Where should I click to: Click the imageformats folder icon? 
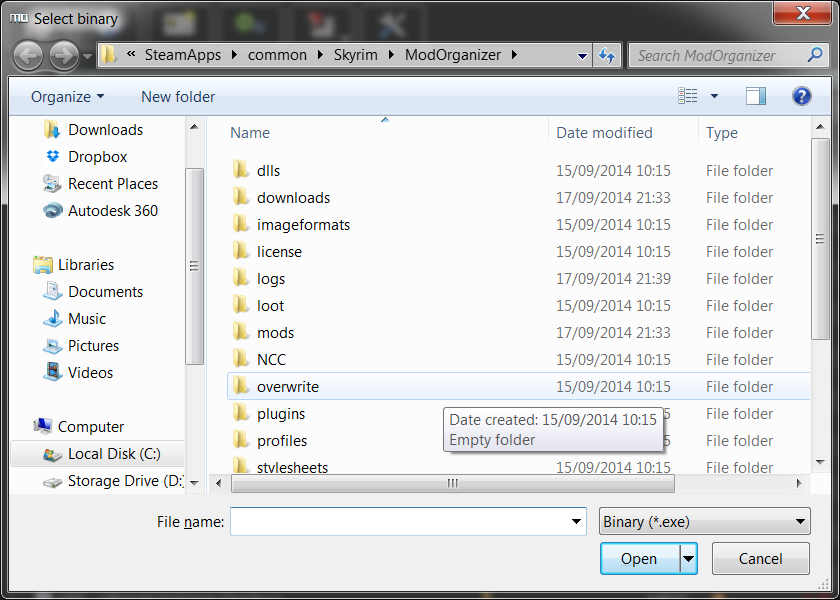241,224
